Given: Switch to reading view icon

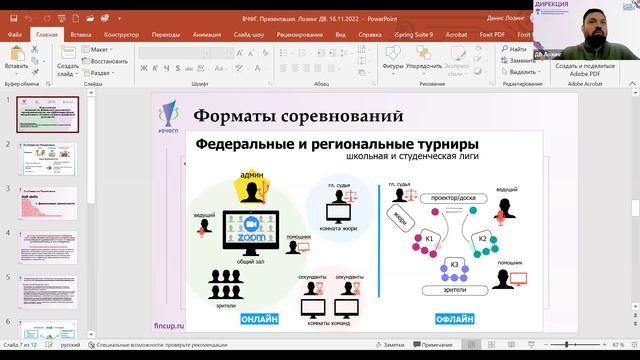Looking at the screenshot, I should click(511, 345).
